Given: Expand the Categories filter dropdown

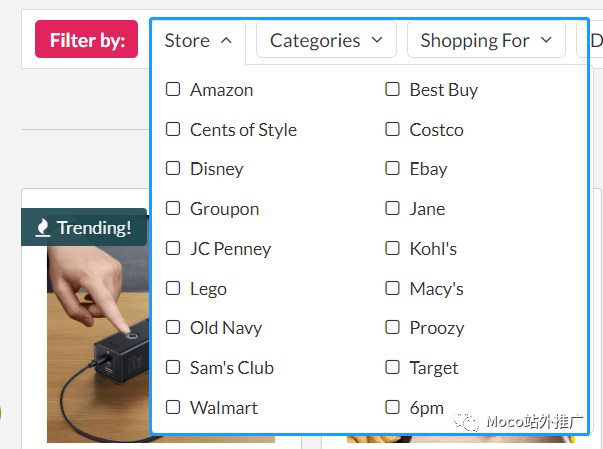Looking at the screenshot, I should 326,40.
